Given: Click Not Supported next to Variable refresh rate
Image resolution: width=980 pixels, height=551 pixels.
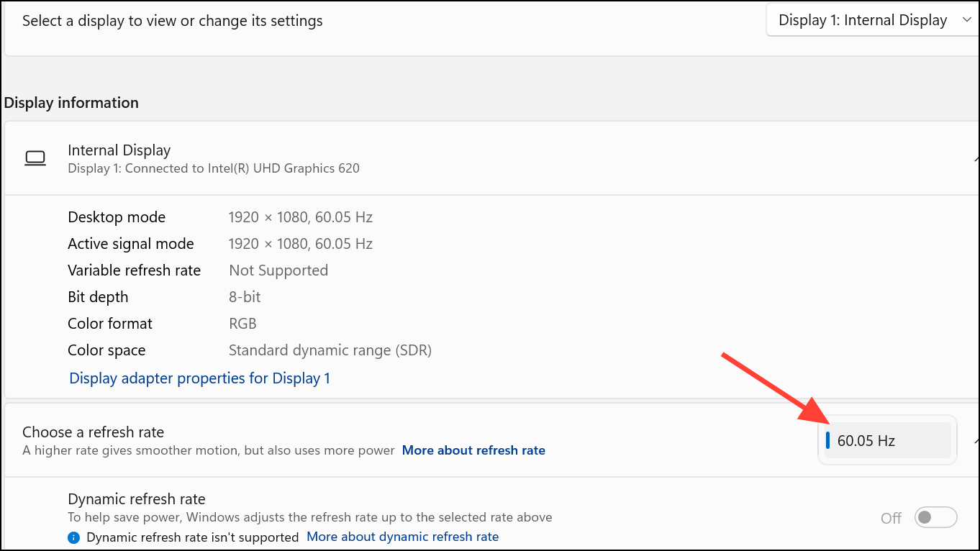Looking at the screenshot, I should click(x=278, y=270).
